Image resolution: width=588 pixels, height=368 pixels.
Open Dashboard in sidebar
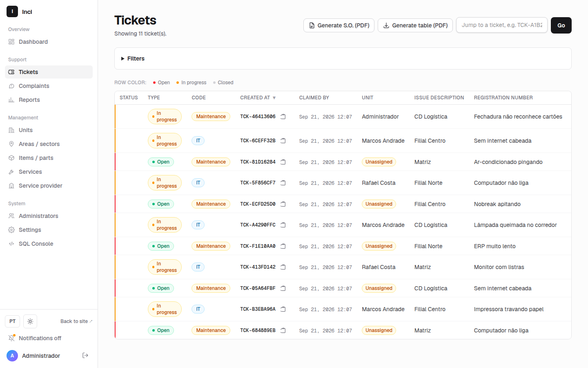(x=49, y=42)
